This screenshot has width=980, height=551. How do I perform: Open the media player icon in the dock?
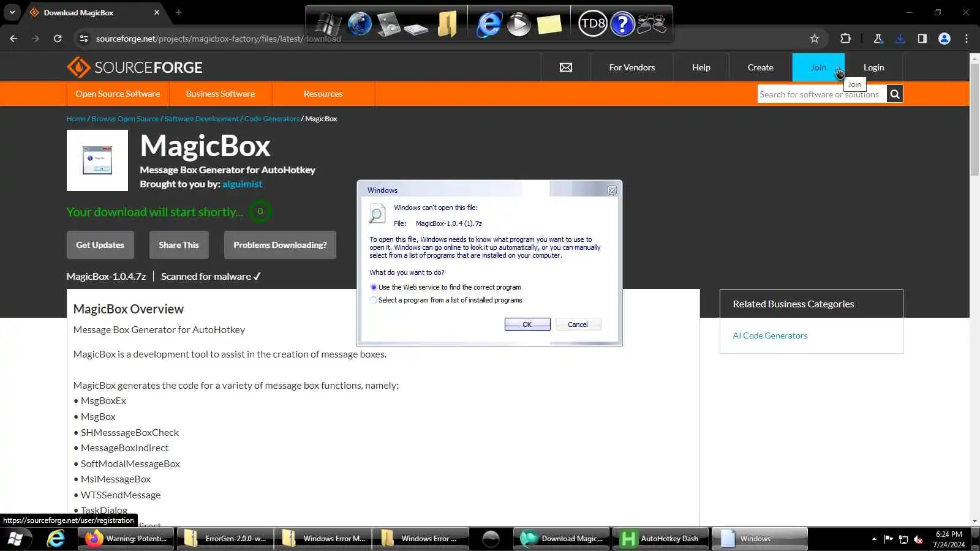(x=519, y=24)
